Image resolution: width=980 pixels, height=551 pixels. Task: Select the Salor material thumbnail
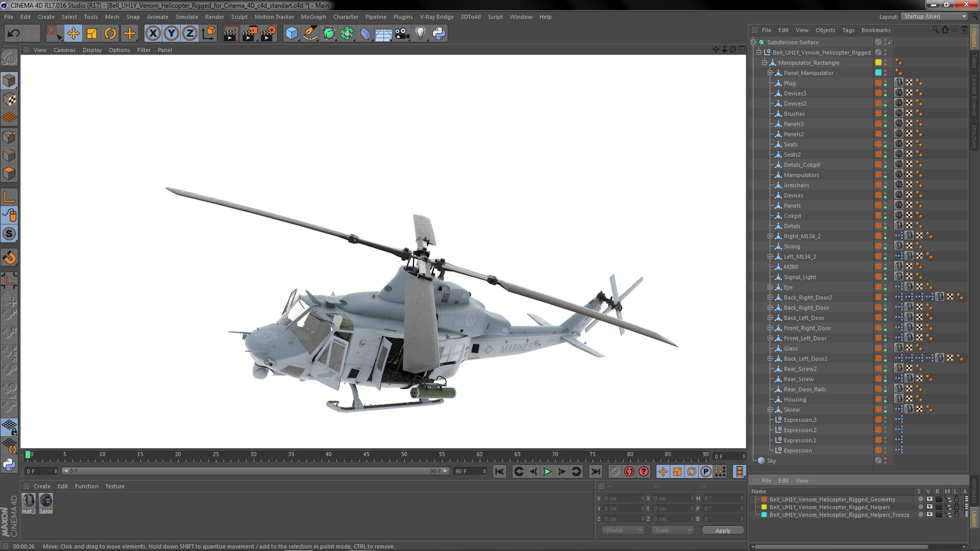pos(46,501)
